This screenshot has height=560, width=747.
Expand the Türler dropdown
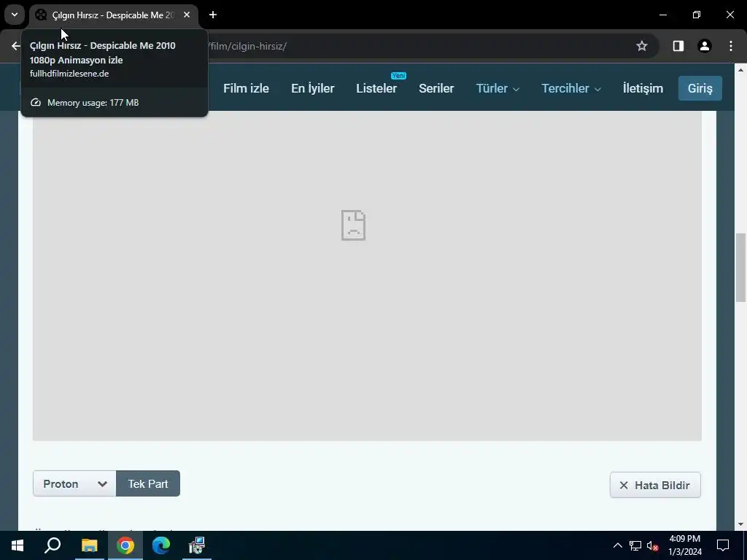(x=498, y=88)
